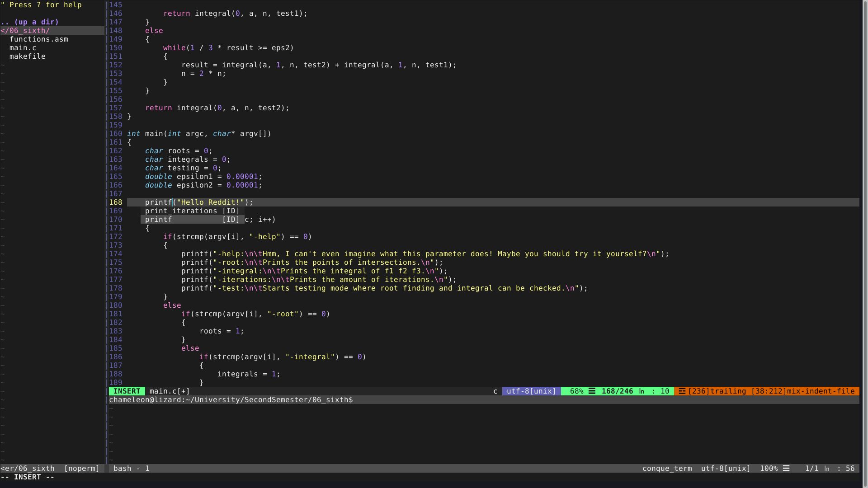Click the 68% scroll progress segment
The image size is (868, 488).
577,391
